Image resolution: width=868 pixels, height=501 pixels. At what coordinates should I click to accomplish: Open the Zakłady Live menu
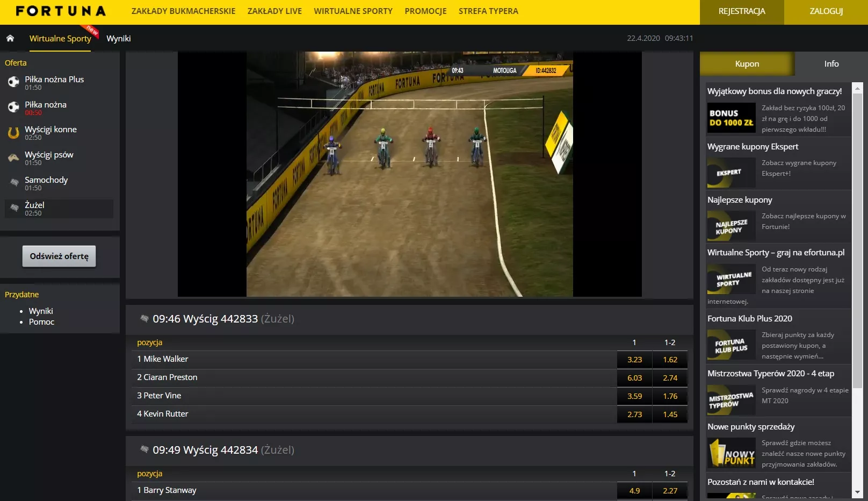coord(274,11)
